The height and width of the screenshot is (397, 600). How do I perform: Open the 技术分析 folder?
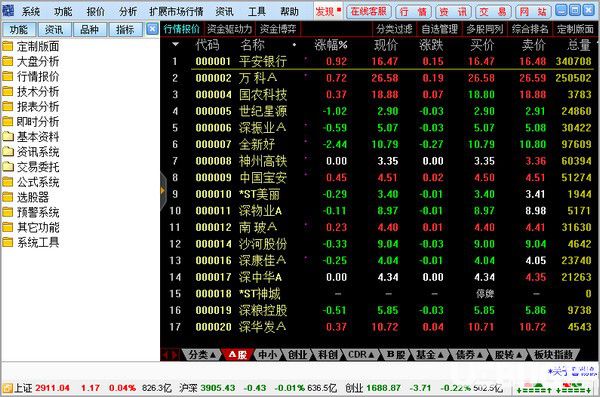pyautogui.click(x=31, y=91)
